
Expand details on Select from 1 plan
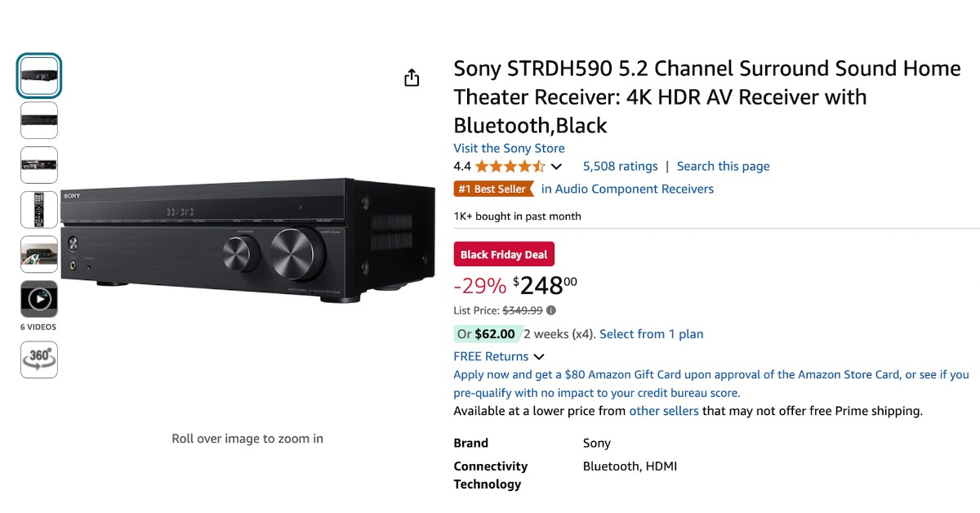point(652,333)
